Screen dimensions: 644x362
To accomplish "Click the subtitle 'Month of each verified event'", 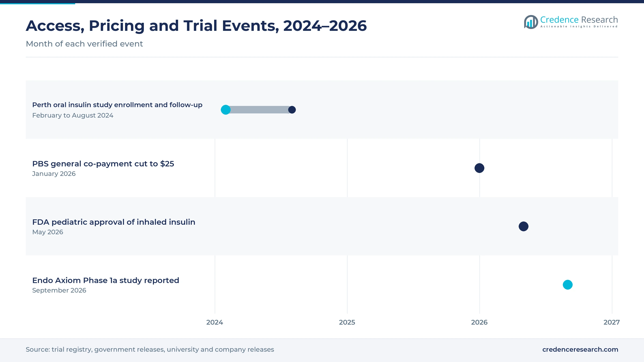I will point(84,44).
